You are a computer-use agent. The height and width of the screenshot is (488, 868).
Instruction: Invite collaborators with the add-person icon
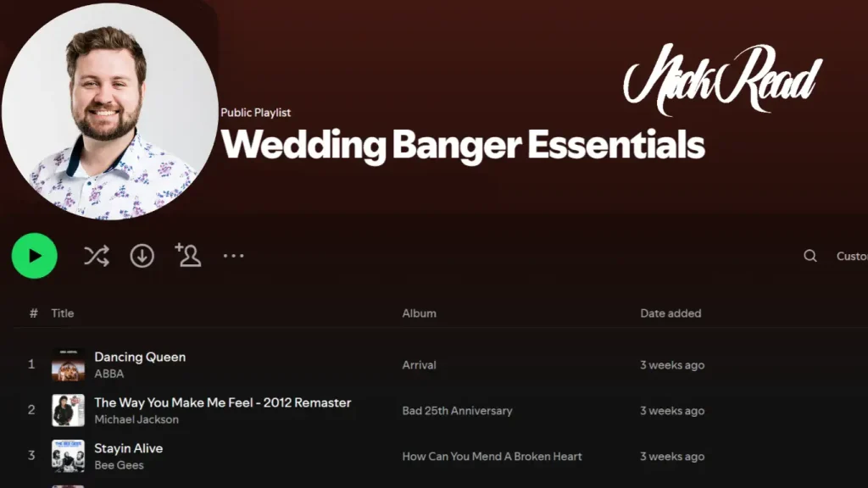[188, 255]
